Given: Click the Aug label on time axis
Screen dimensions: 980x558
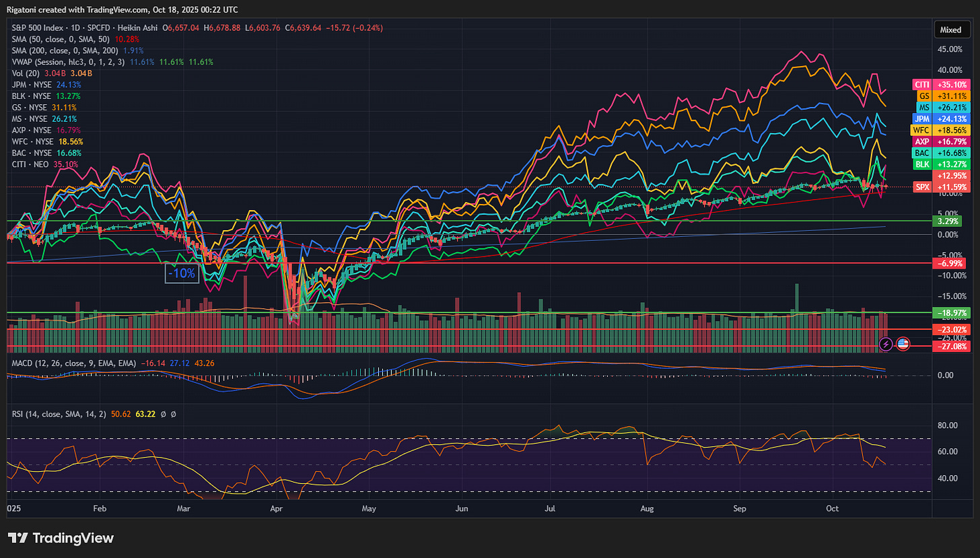Looking at the screenshot, I should pos(647,510).
